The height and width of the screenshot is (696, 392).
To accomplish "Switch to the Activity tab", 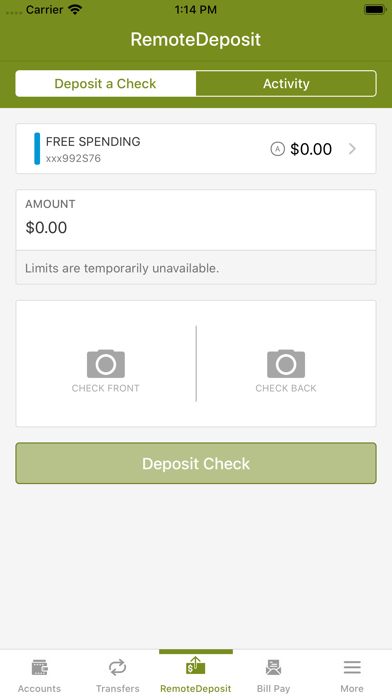I will pyautogui.click(x=286, y=83).
